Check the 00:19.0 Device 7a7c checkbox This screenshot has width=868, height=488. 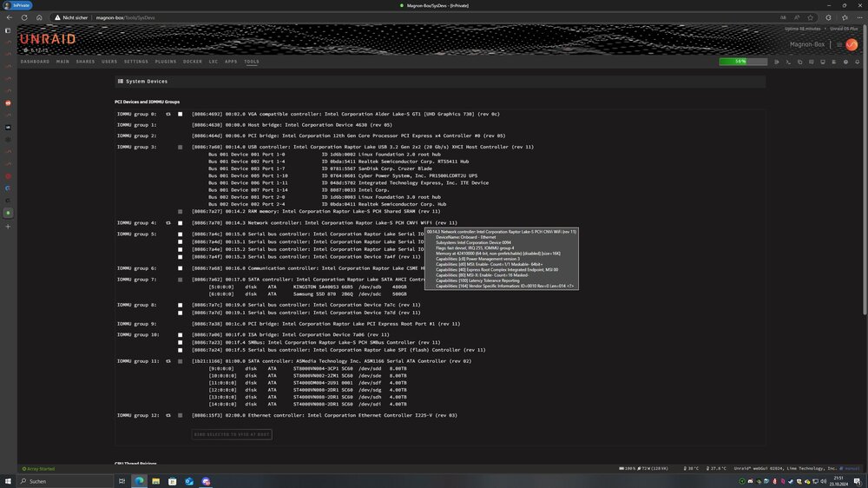(180, 305)
